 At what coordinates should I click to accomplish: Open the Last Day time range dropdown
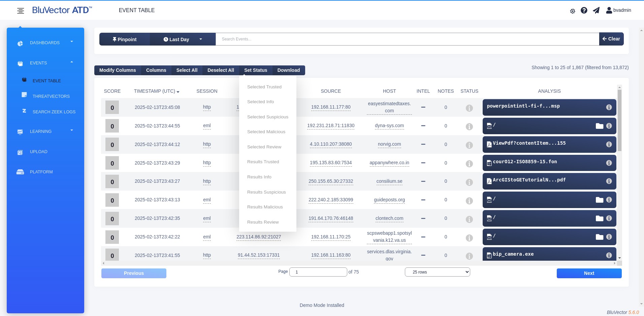(x=183, y=39)
